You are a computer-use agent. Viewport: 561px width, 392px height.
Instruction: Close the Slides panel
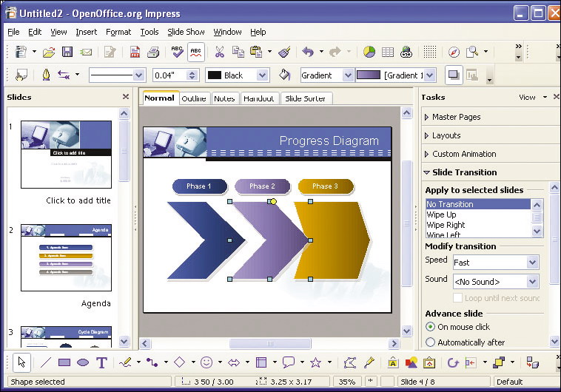coord(126,97)
